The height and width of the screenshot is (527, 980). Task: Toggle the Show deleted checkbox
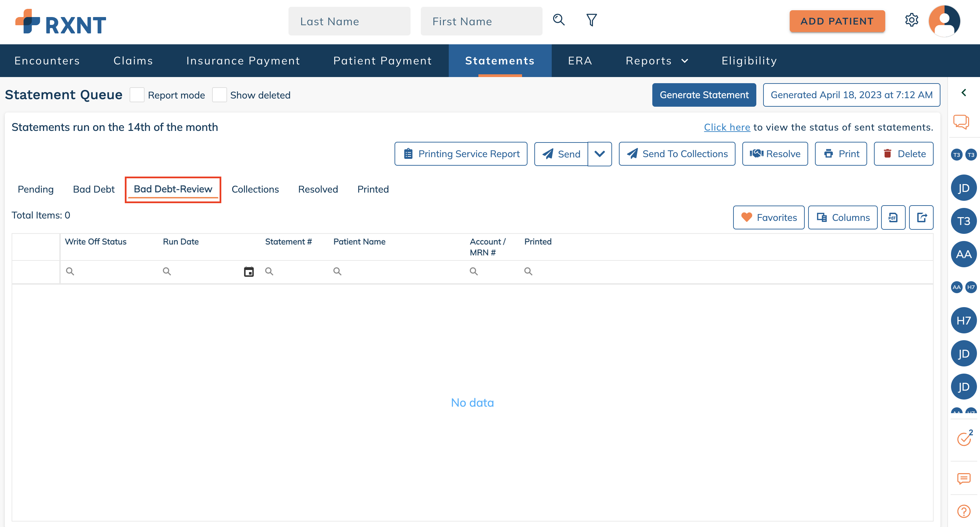click(x=220, y=95)
